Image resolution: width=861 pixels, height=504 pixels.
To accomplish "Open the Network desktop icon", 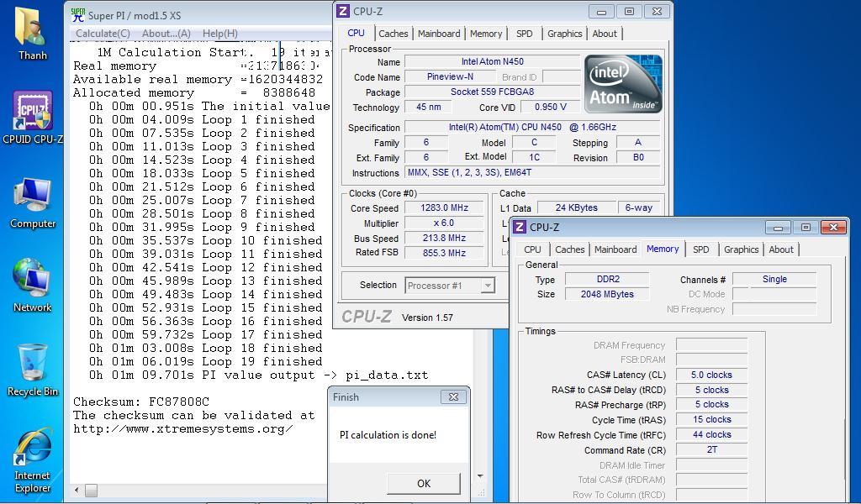I will (33, 285).
